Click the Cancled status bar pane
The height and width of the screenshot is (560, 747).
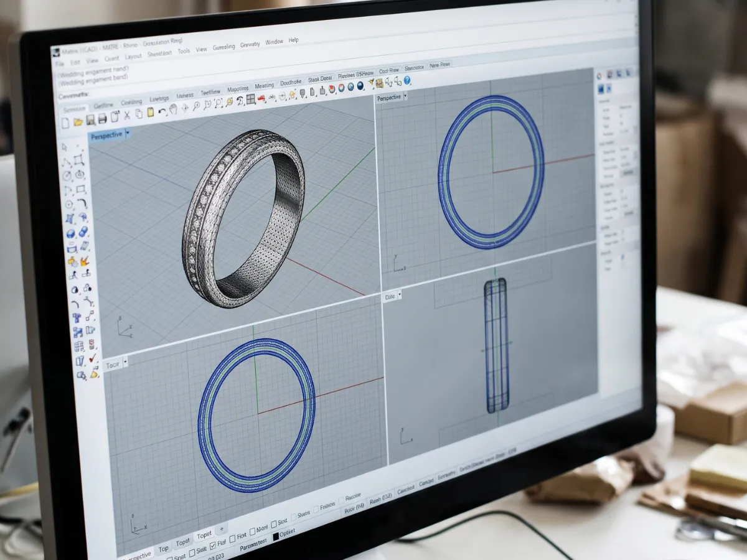coord(406,490)
